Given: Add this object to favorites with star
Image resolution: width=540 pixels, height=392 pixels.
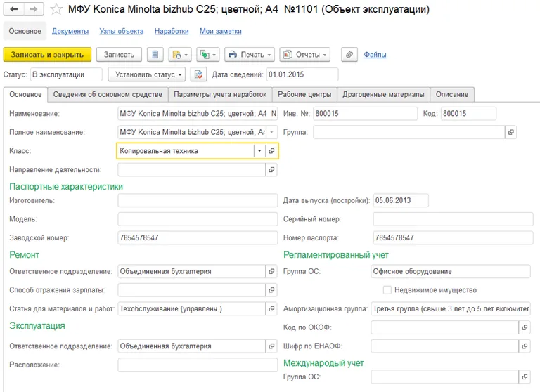Looking at the screenshot, I should pos(56,11).
